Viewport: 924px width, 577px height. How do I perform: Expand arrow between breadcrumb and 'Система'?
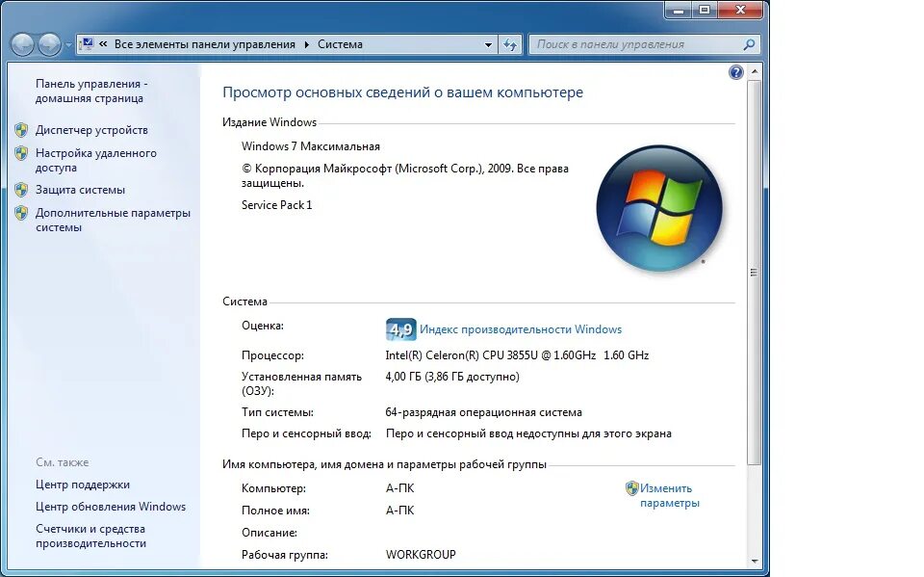306,44
